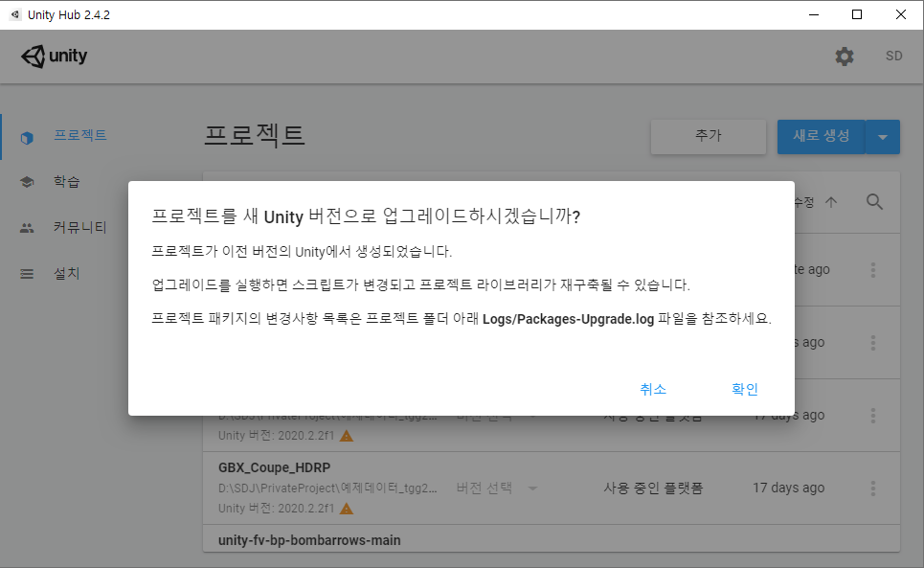Expand the 새로 생성 dropdown arrow
Screen dimensions: 924x568
[x=883, y=137]
